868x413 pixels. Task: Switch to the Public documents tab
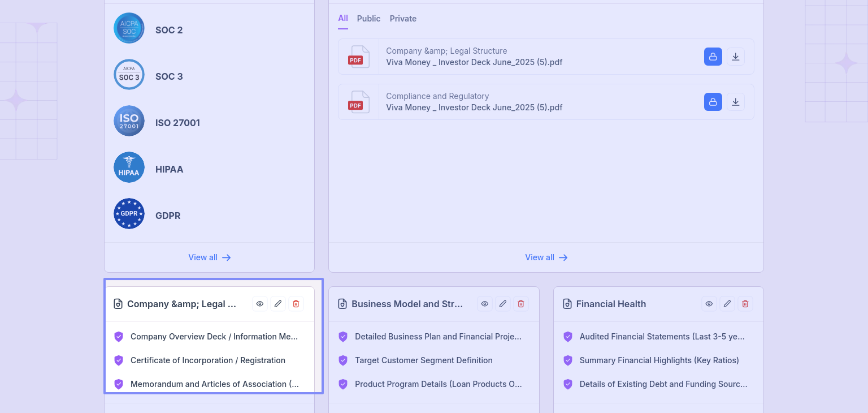tap(368, 19)
